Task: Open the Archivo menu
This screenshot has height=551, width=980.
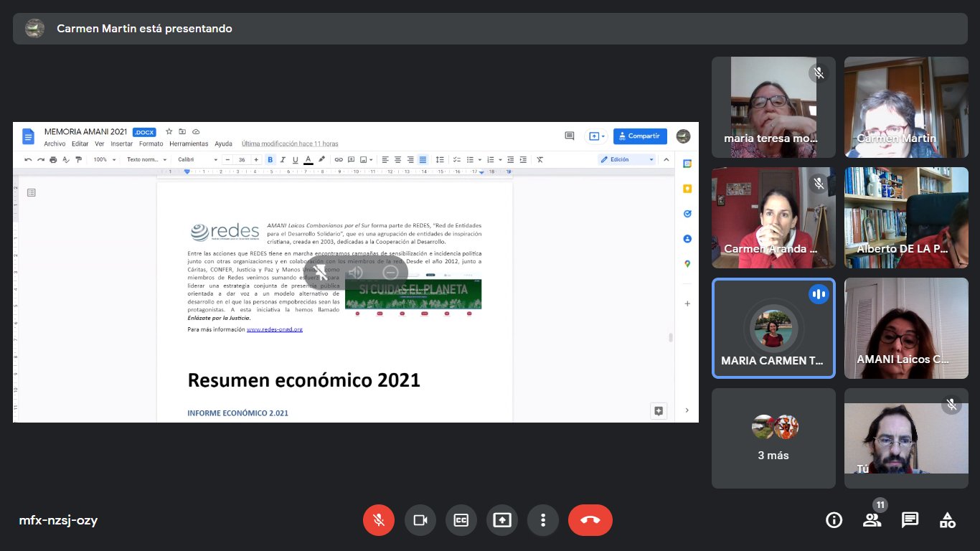Action: tap(55, 143)
